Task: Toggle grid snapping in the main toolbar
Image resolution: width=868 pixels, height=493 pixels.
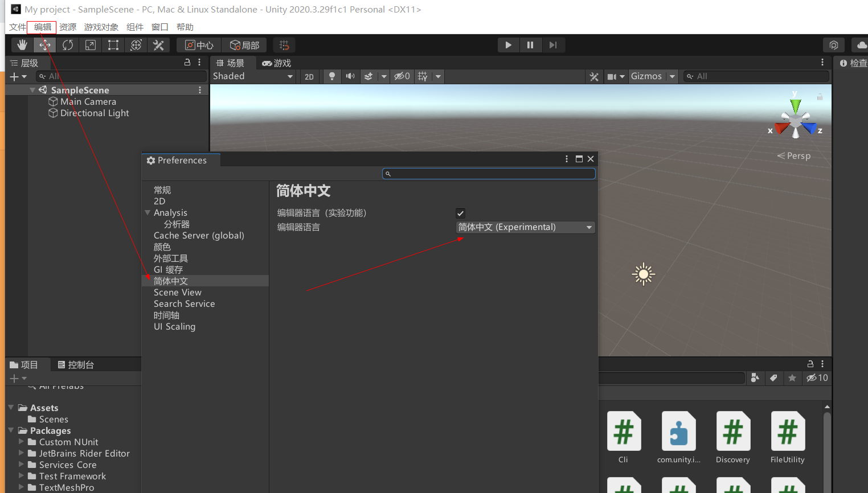Action: (x=284, y=45)
